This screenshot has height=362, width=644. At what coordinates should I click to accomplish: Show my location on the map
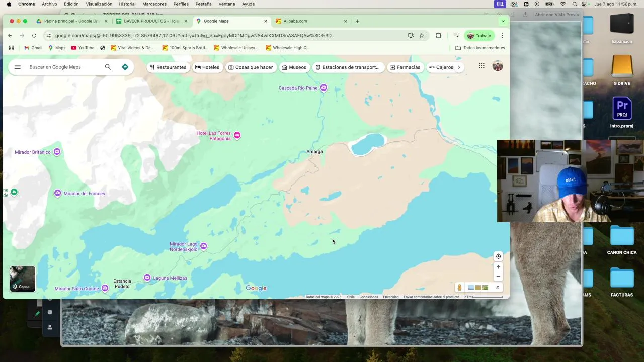[498, 256]
